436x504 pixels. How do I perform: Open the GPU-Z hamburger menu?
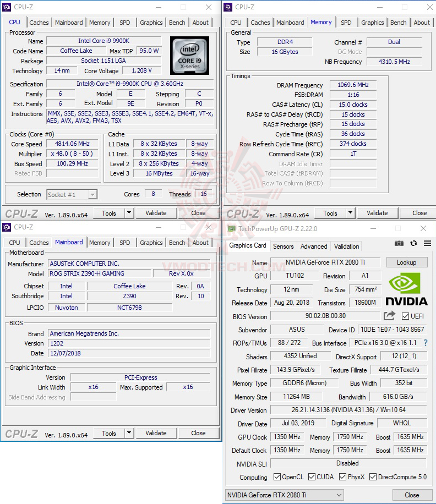tap(427, 243)
